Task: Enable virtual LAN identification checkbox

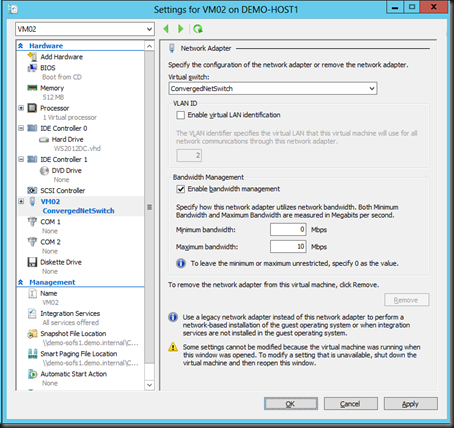Action: 180,115
